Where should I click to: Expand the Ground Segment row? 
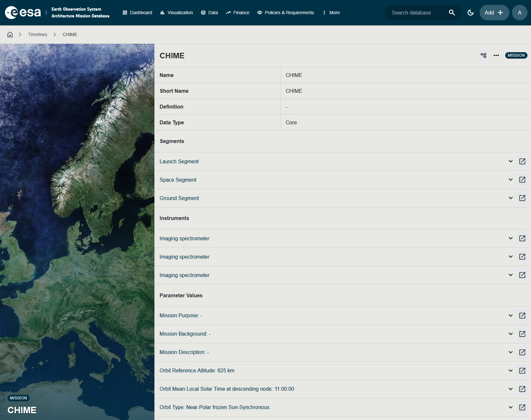tap(511, 198)
